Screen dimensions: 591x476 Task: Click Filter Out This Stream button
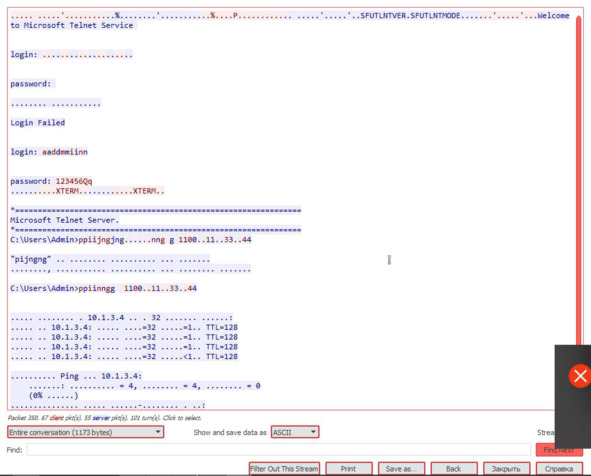[284, 469]
